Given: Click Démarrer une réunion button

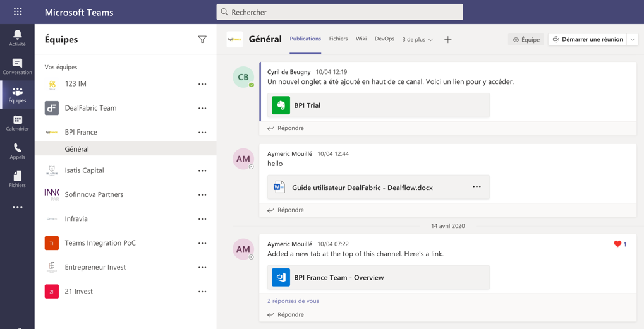Looking at the screenshot, I should [588, 39].
